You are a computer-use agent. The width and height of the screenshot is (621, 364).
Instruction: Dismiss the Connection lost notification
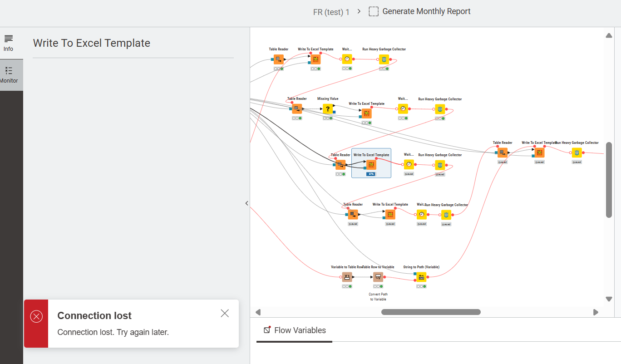[x=225, y=313]
